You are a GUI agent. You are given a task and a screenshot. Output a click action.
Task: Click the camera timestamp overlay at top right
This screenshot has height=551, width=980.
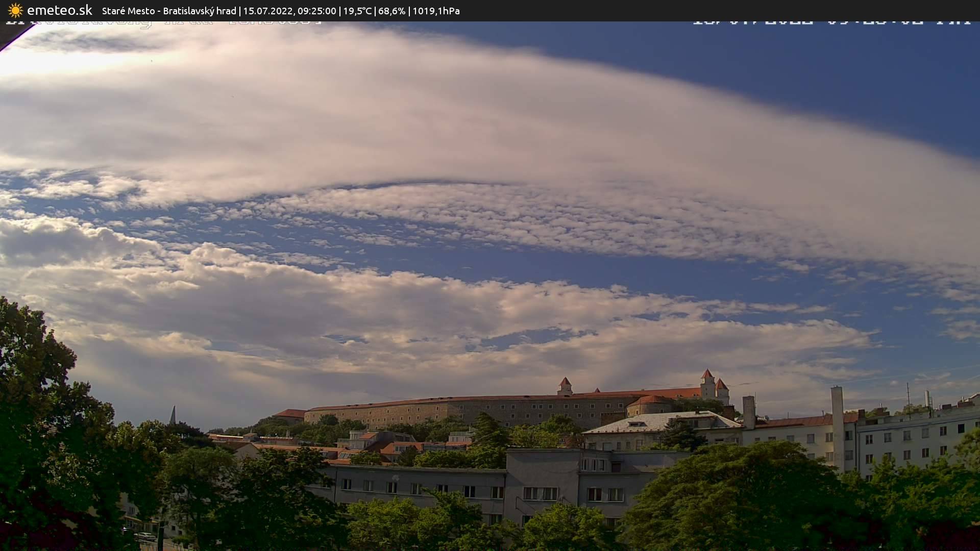[831, 22]
